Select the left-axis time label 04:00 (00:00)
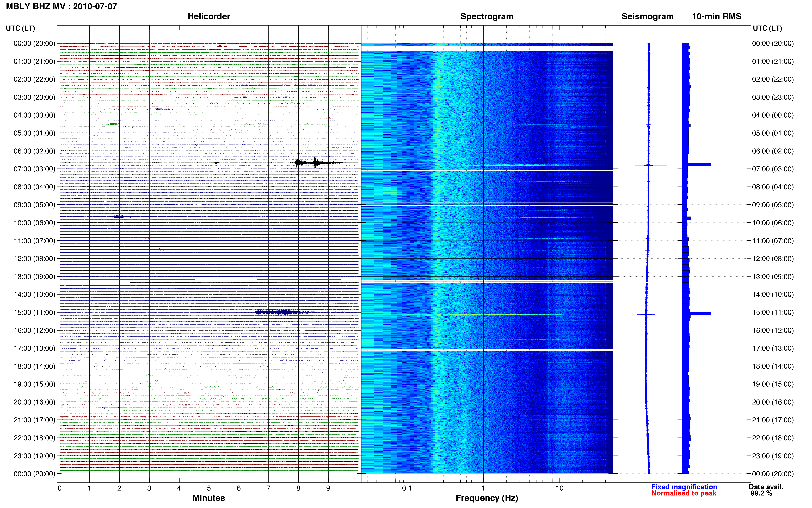The image size is (812, 508). pos(34,115)
